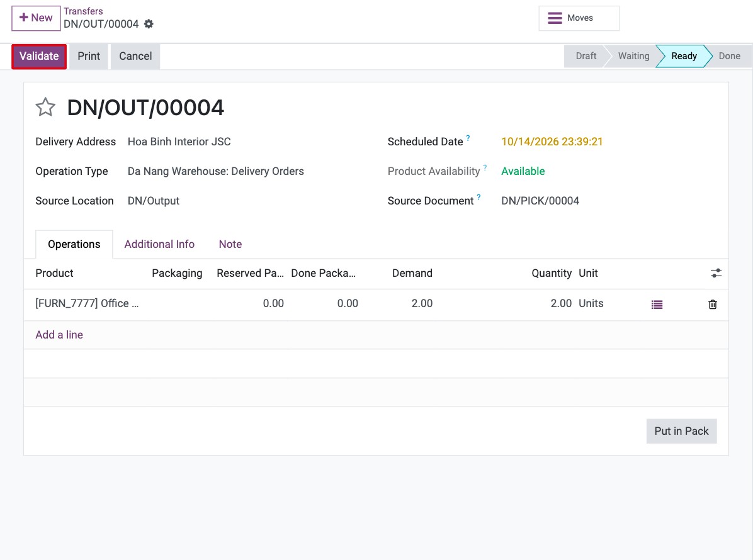
Task: Sort by the Demand column header
Action: point(412,273)
